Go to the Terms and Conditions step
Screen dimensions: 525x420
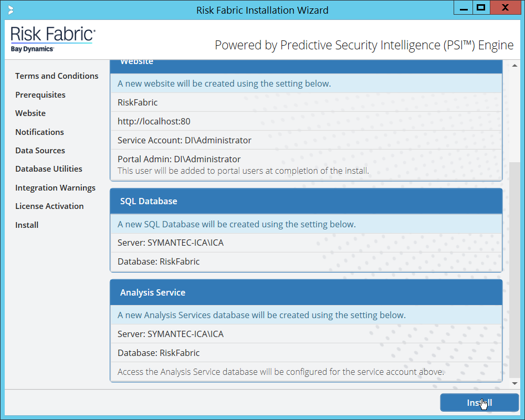pyautogui.click(x=57, y=76)
